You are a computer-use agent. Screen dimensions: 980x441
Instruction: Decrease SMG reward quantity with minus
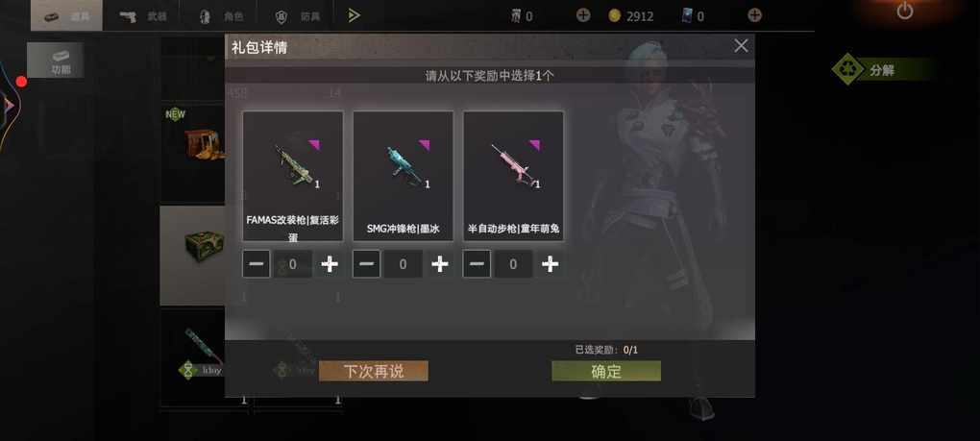[x=366, y=264]
